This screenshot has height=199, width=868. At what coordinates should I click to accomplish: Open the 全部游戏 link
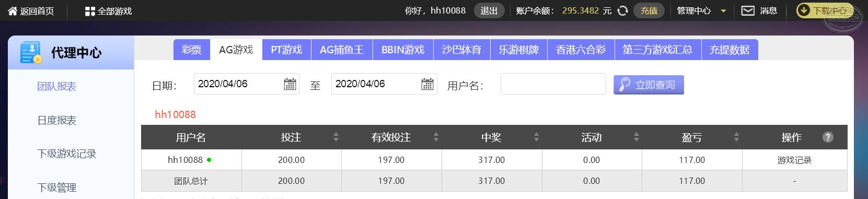click(114, 11)
